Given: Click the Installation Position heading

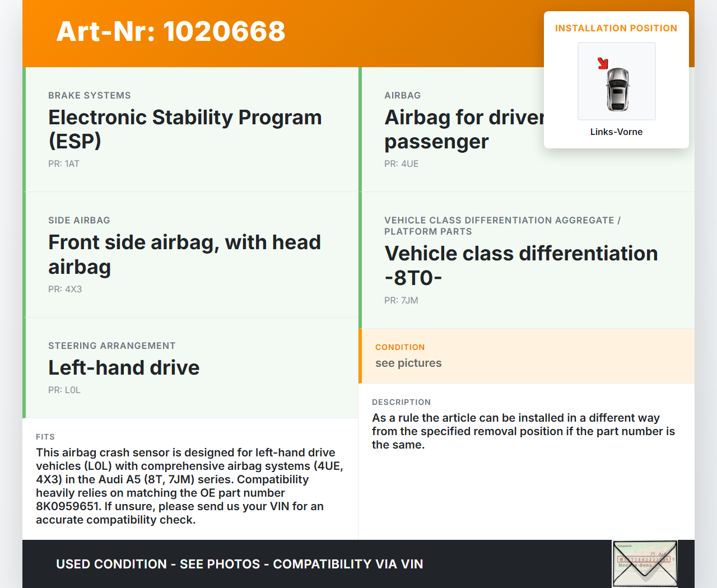Looking at the screenshot, I should point(616,29).
